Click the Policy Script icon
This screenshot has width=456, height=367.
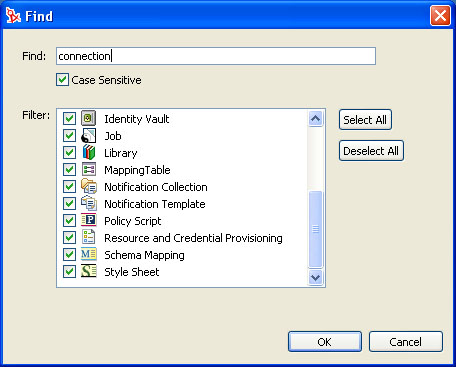(x=89, y=221)
